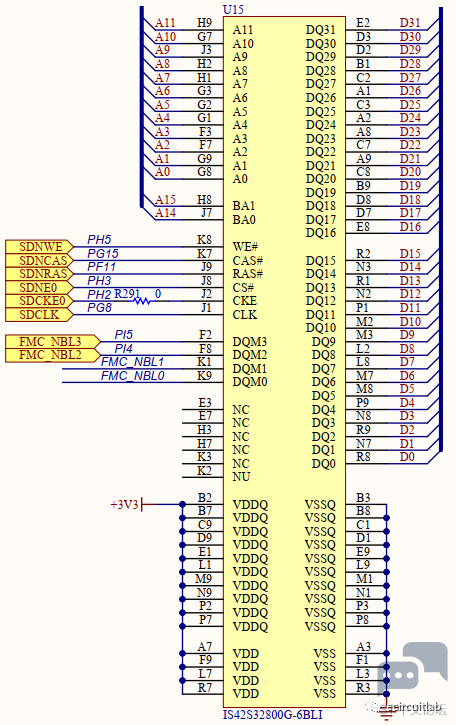Click pin number B3 of top VSSQ
Viewport: 456px width, 725px height.
[x=363, y=498]
